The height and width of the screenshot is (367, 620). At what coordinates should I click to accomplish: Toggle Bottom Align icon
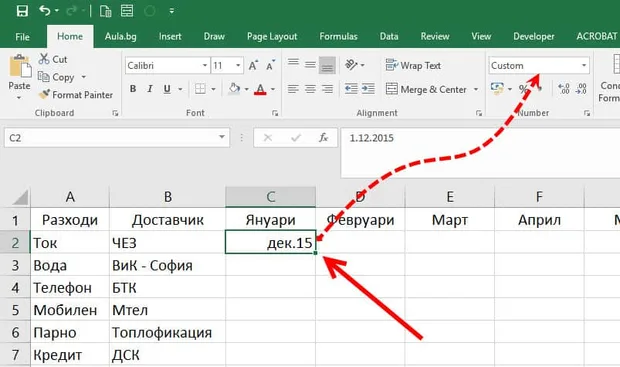point(327,65)
